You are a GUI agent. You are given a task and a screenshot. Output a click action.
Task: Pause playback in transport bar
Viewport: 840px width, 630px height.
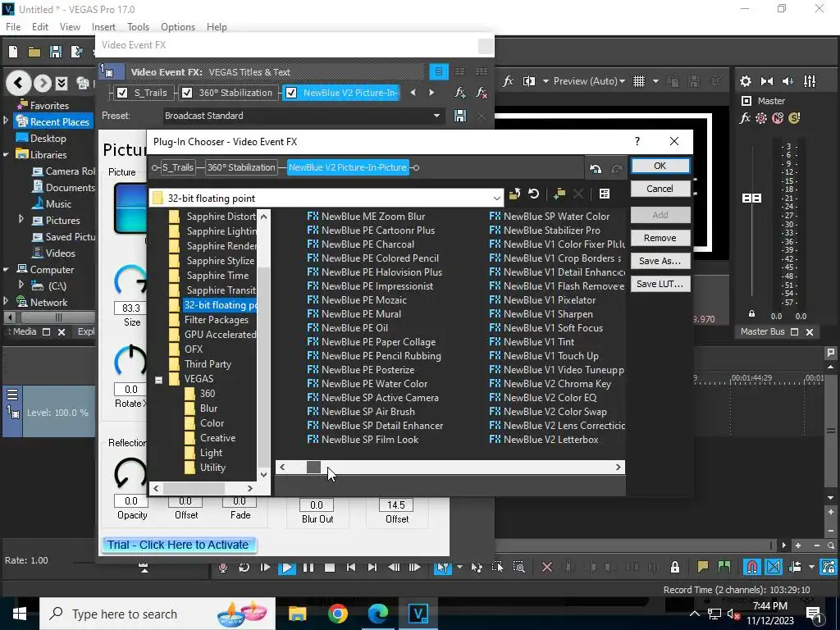(308, 568)
